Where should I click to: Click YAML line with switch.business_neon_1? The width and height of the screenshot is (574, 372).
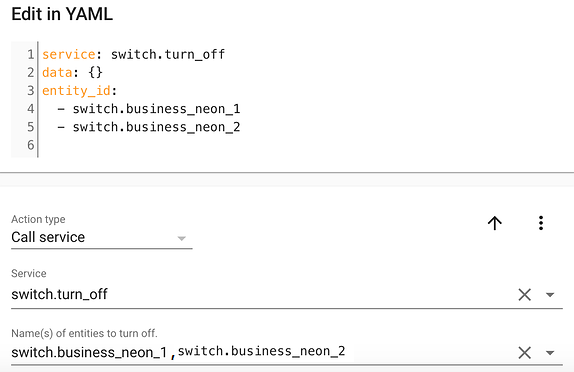(149, 109)
